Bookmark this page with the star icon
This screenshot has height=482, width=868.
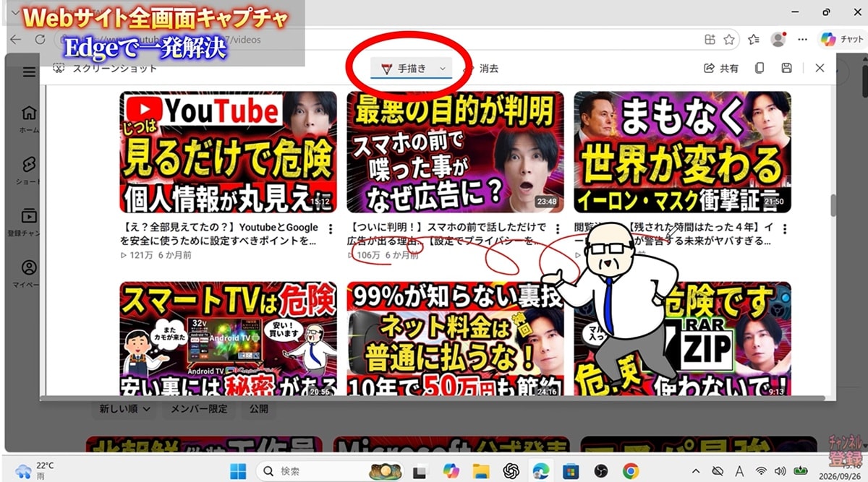(x=729, y=39)
